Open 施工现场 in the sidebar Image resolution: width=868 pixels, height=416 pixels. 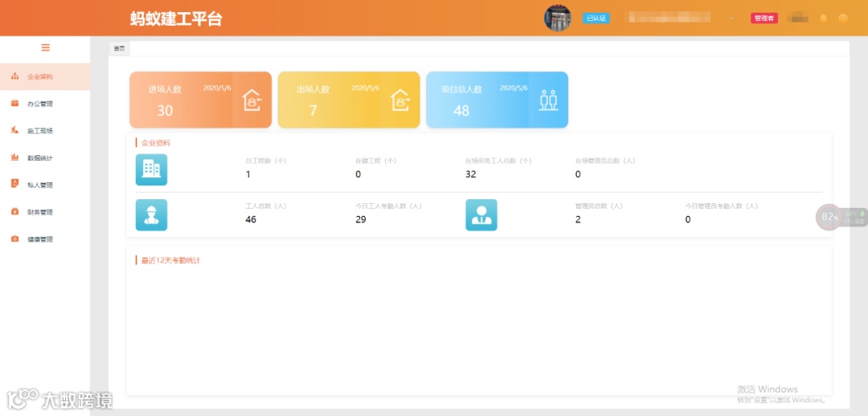pyautogui.click(x=45, y=131)
